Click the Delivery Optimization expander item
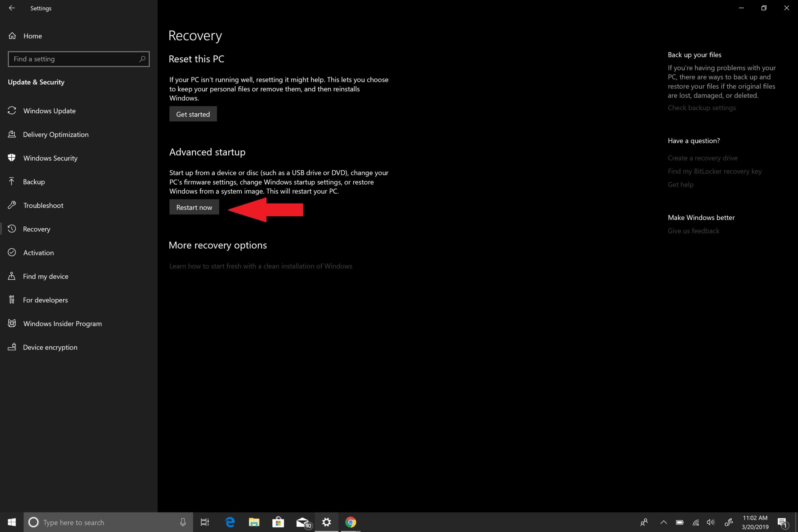The height and width of the screenshot is (532, 798). (x=55, y=134)
